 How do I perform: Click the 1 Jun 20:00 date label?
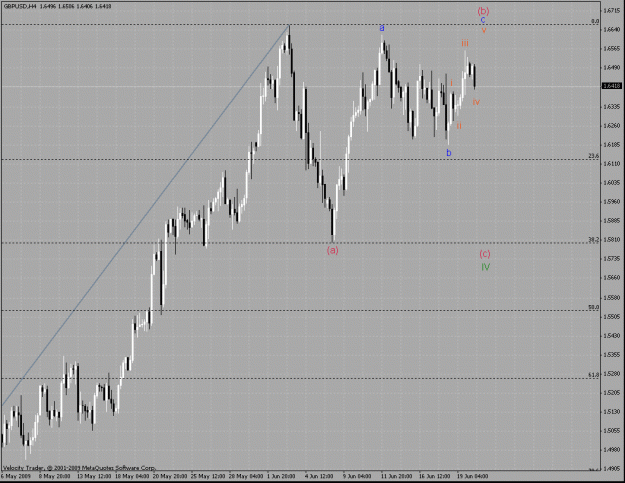coord(281,476)
